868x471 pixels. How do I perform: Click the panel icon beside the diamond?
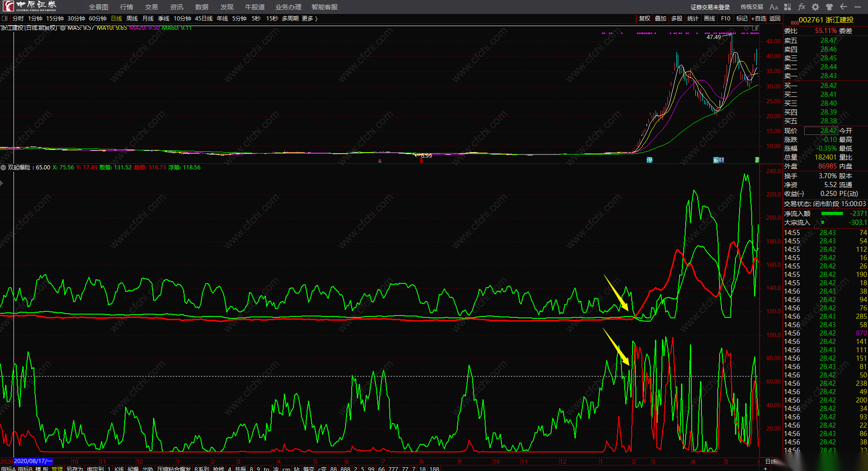pyautogui.click(x=755, y=28)
